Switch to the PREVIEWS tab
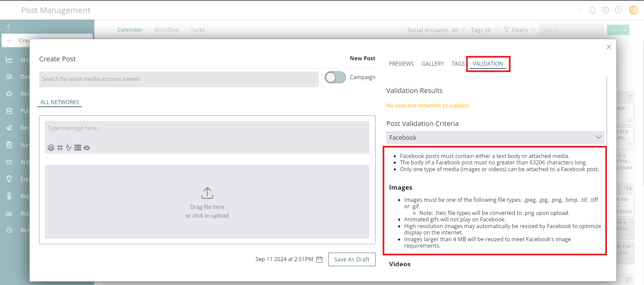The width and height of the screenshot is (644, 285). (x=401, y=64)
